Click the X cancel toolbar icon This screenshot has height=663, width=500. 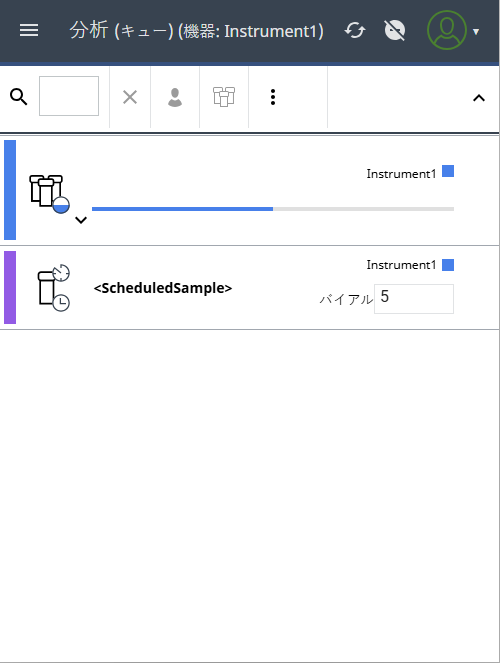(130, 97)
